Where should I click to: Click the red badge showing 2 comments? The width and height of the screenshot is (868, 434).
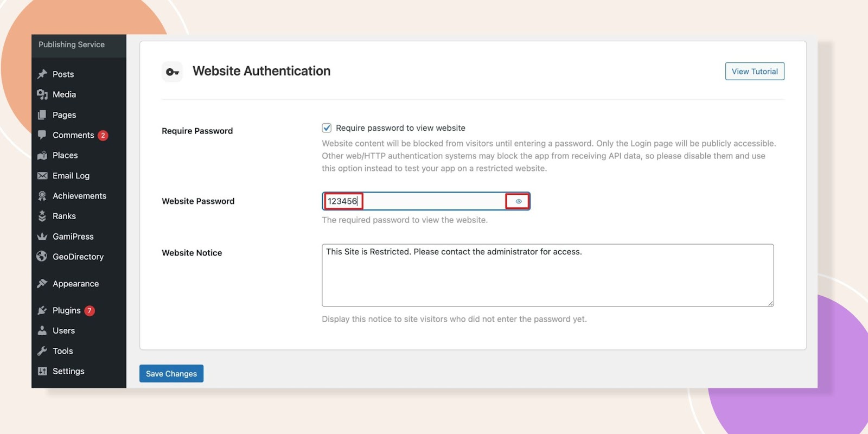[103, 136]
